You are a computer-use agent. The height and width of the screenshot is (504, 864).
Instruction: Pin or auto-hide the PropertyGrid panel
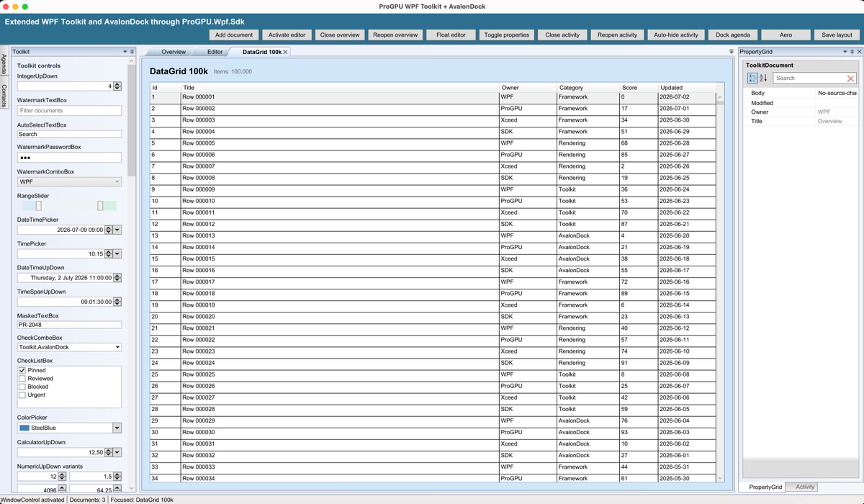pos(852,52)
